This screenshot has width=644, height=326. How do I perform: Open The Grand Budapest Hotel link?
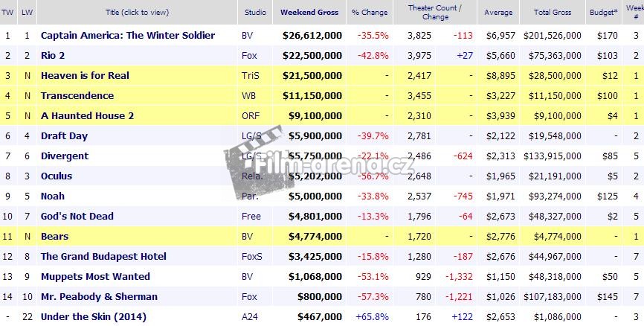[x=103, y=256]
